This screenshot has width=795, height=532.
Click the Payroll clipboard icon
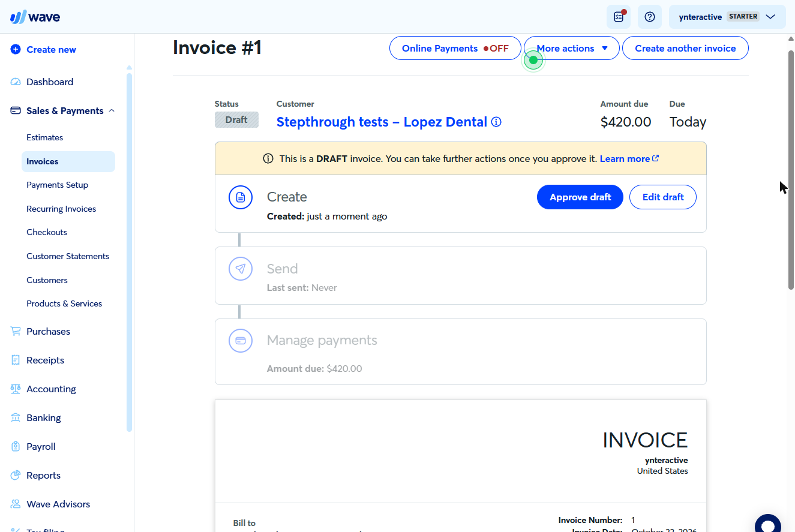point(16,447)
